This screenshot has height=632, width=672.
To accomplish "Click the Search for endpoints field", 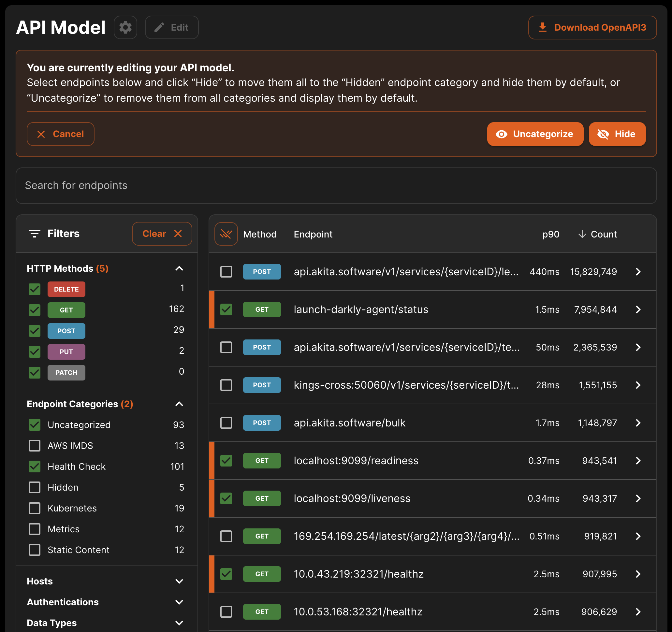I will click(336, 186).
